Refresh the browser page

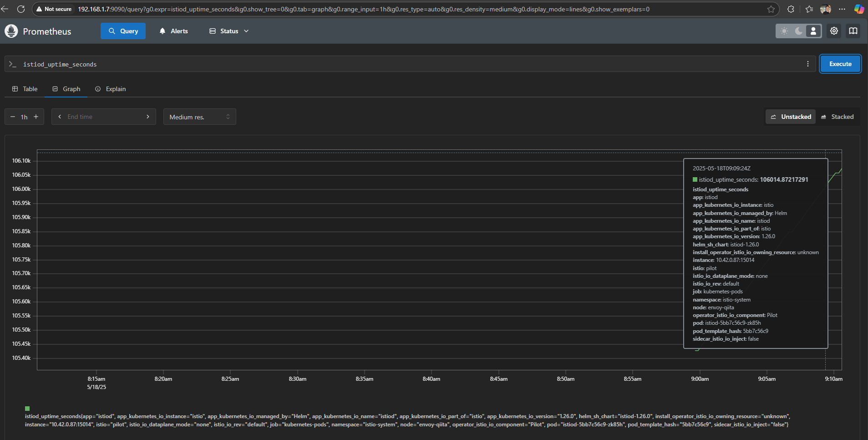(x=20, y=9)
